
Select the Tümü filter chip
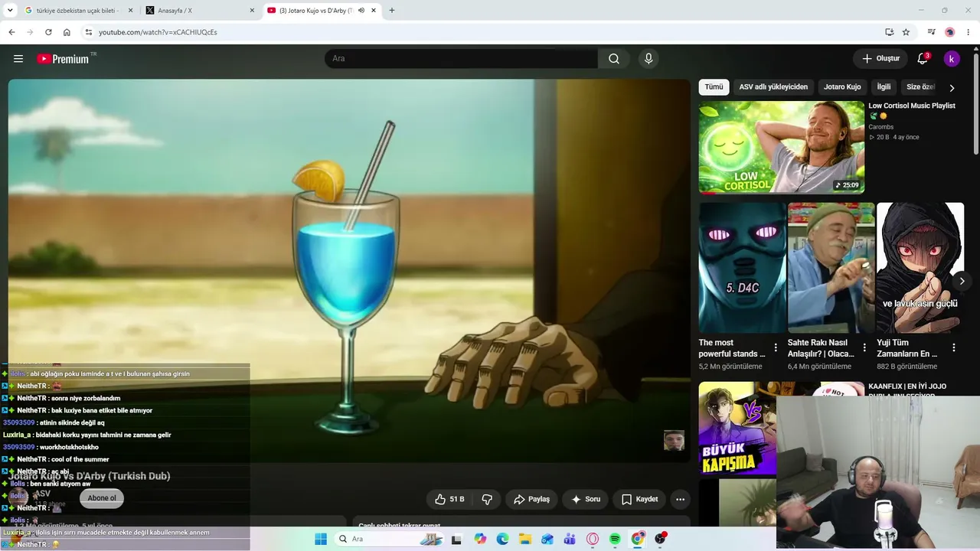coord(714,87)
